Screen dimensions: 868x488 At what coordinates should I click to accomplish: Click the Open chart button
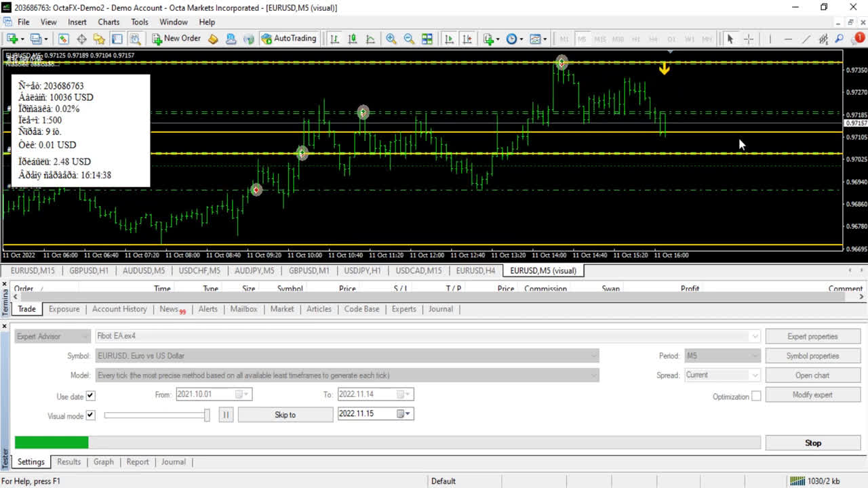(812, 375)
